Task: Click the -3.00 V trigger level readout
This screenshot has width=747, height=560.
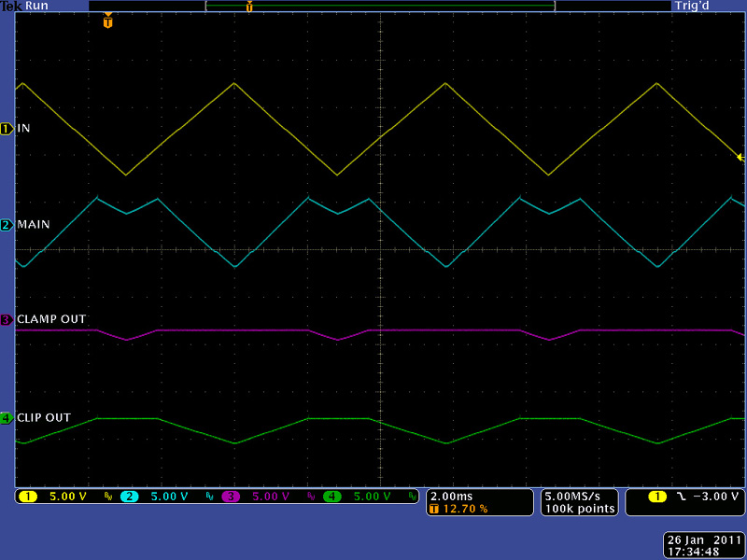Action: point(715,497)
